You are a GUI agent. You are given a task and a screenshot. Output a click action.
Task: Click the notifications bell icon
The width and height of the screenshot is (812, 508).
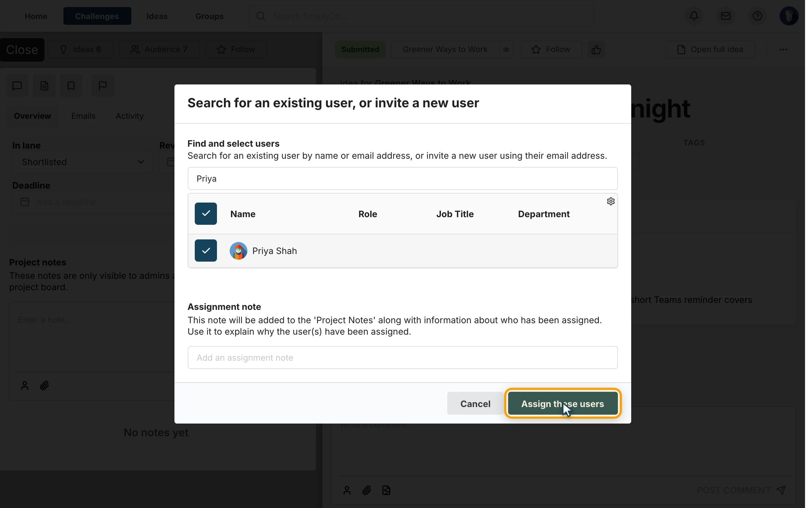point(694,16)
